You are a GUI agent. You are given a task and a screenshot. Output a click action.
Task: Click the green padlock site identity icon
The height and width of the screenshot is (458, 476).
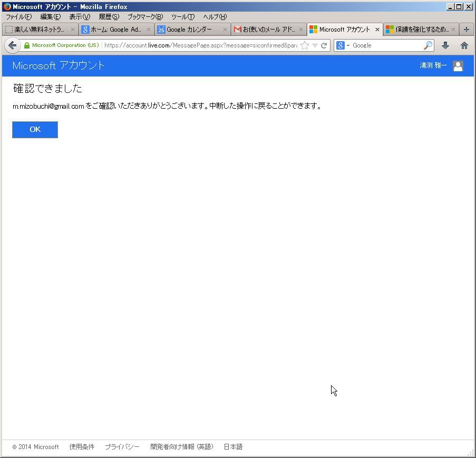(x=27, y=45)
